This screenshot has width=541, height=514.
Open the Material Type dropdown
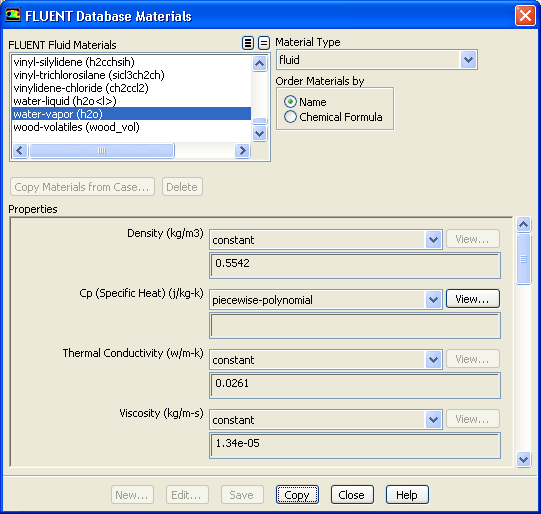pos(468,60)
